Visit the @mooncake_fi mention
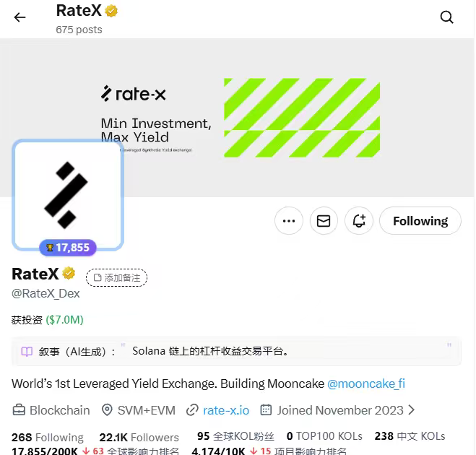The height and width of the screenshot is (455, 476). coord(366,383)
